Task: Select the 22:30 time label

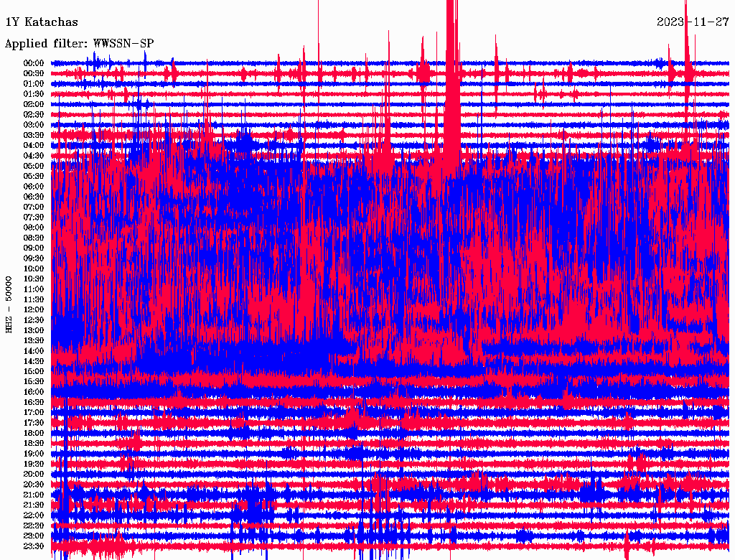Action: (34, 526)
